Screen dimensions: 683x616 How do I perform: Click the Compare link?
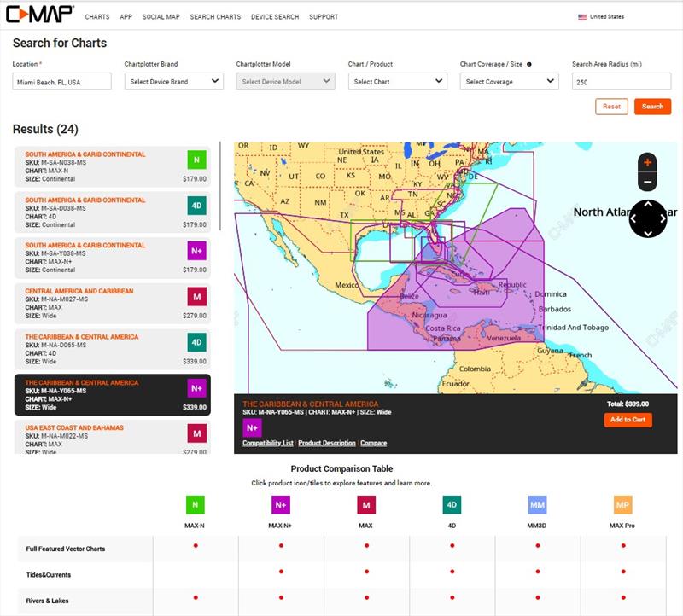pyautogui.click(x=373, y=443)
